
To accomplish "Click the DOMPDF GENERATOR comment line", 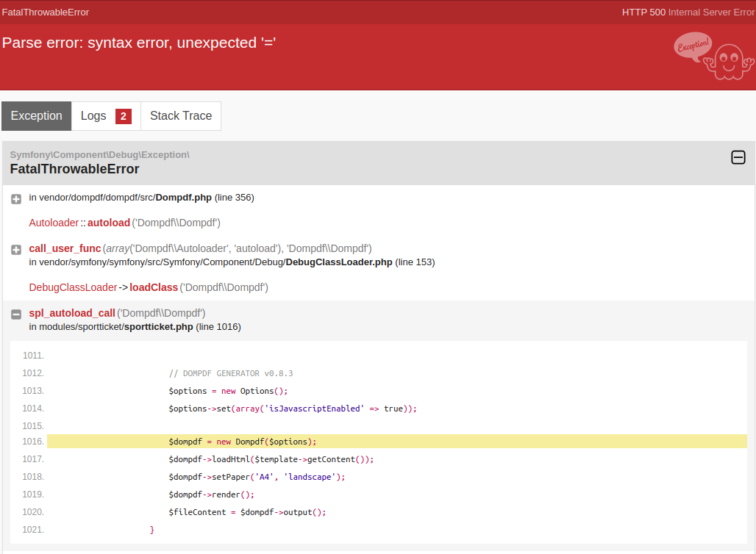I will click(x=231, y=373).
